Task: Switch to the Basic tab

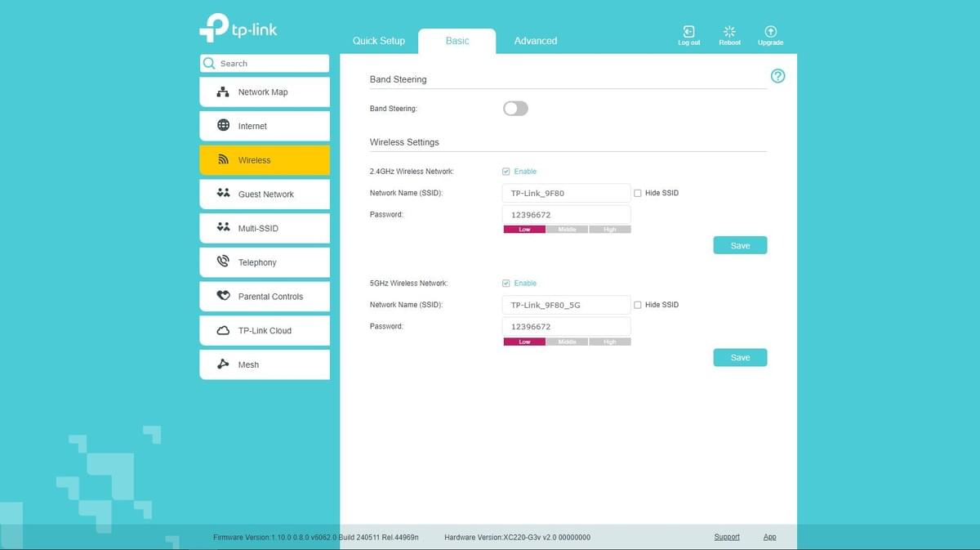Action: (x=457, y=41)
